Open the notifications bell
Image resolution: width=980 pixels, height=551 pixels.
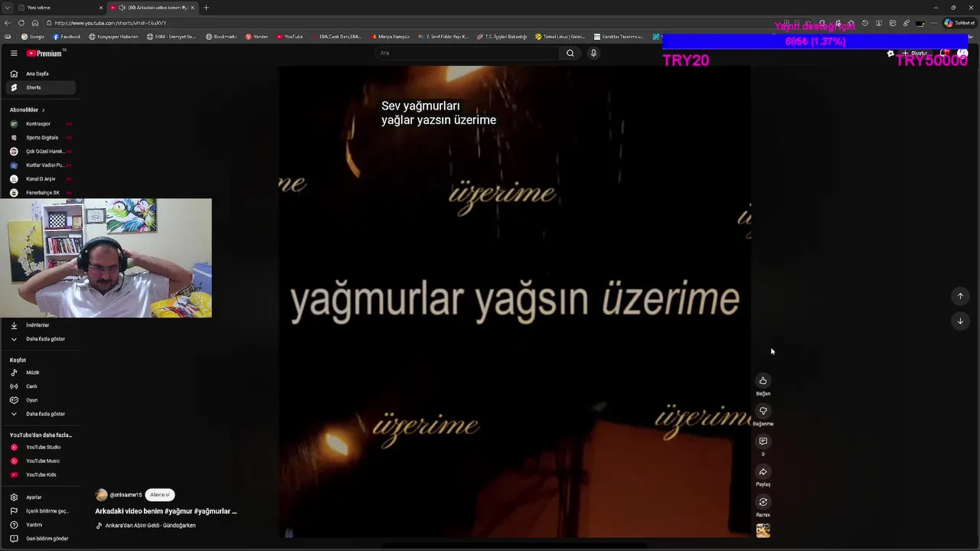click(x=946, y=54)
